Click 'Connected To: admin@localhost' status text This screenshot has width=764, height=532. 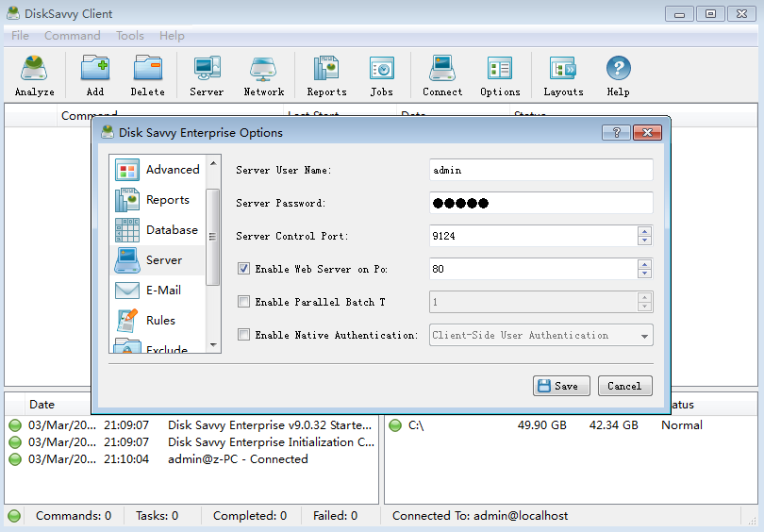click(x=480, y=516)
